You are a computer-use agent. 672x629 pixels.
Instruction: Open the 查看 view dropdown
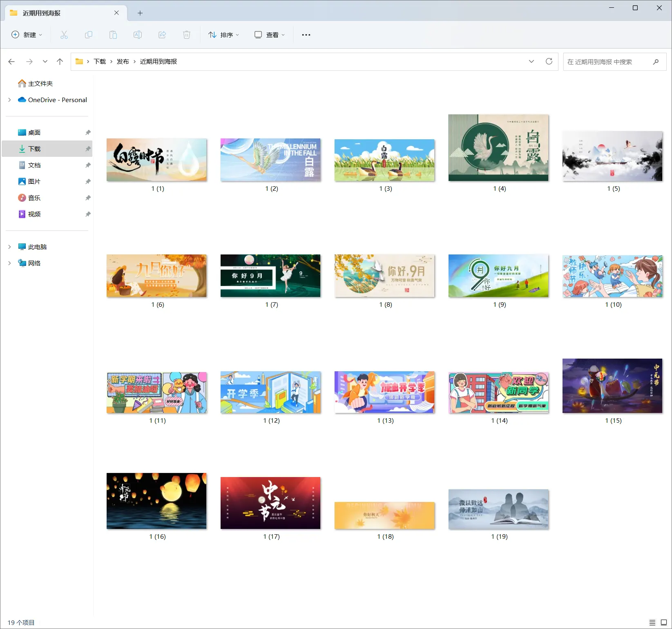(269, 35)
